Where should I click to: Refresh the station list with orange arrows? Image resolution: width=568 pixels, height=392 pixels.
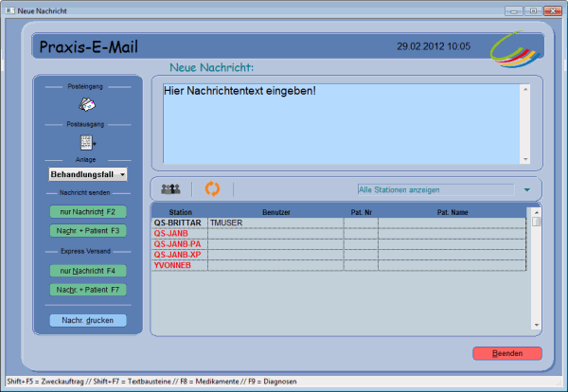(212, 189)
